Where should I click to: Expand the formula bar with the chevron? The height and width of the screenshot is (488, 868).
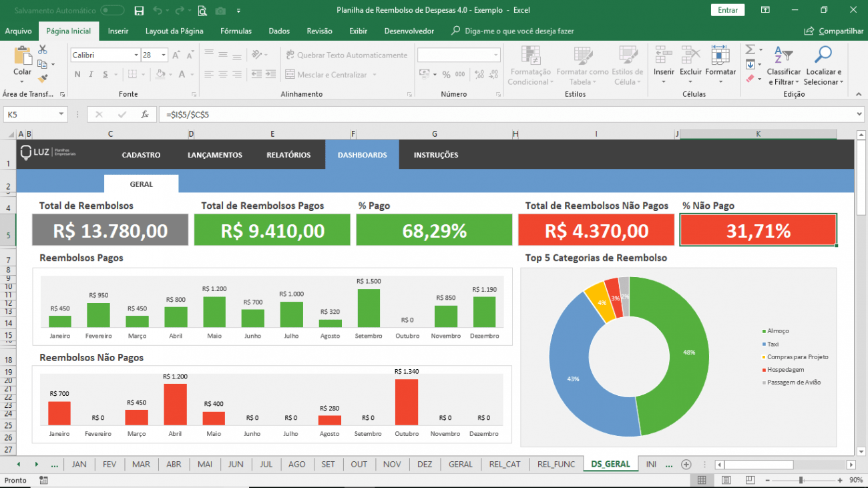click(x=859, y=115)
